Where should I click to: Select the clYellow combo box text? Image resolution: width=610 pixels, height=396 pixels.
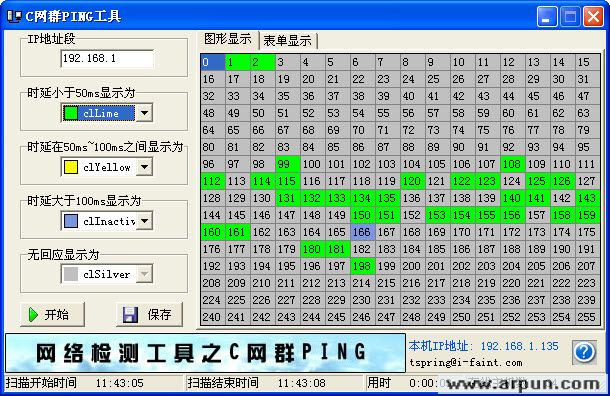pyautogui.click(x=107, y=167)
